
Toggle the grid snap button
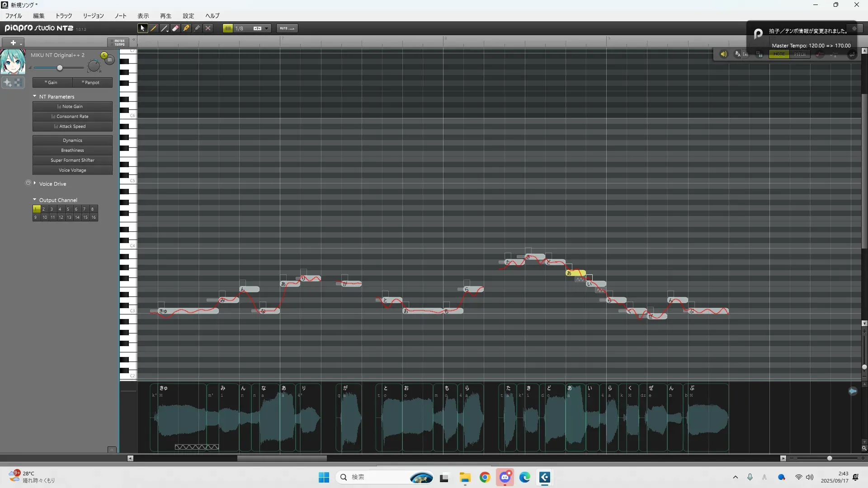228,28
